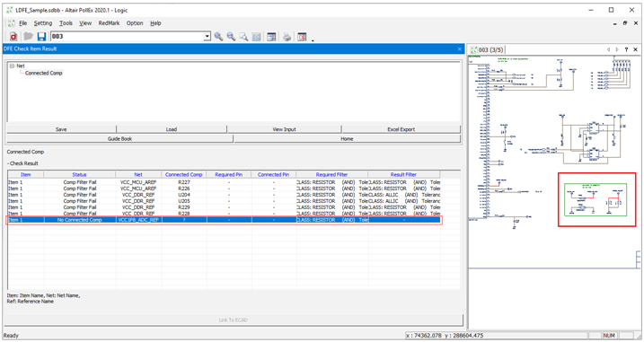Sort by the Item column header
The height and width of the screenshot is (342, 644).
25,174
